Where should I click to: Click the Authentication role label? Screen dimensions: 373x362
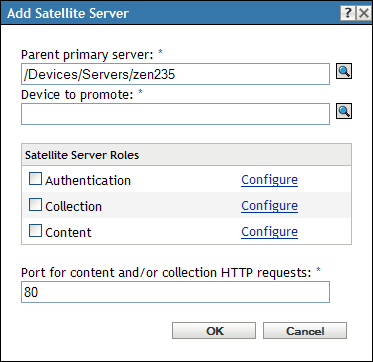coord(88,180)
